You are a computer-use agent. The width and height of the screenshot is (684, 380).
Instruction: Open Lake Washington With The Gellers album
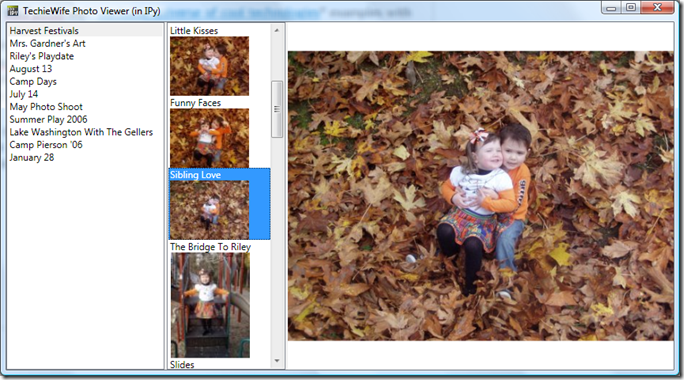tap(81, 132)
